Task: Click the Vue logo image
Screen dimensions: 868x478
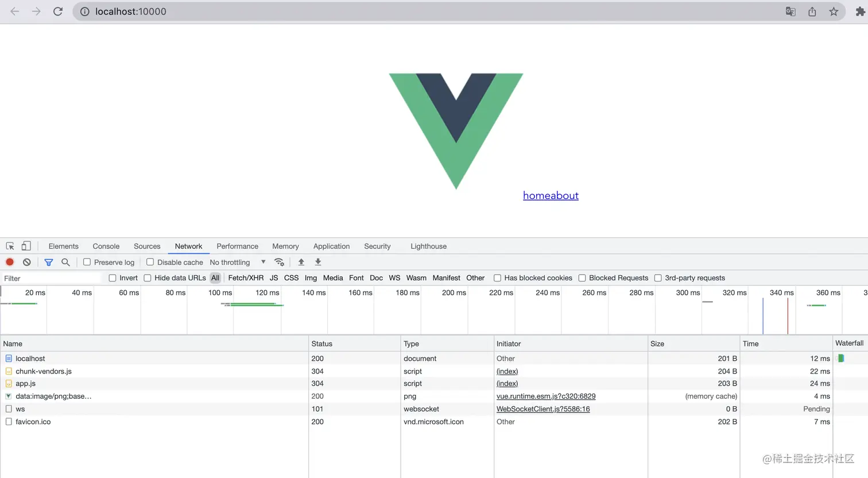Action: point(456,131)
